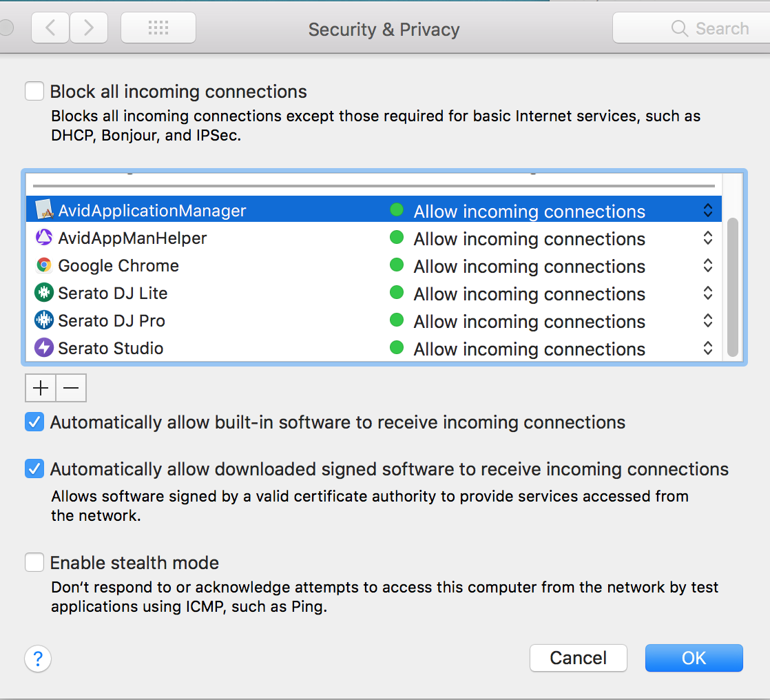770x700 pixels.
Task: Open connection dropdown for Google Chrome
Action: click(x=707, y=266)
